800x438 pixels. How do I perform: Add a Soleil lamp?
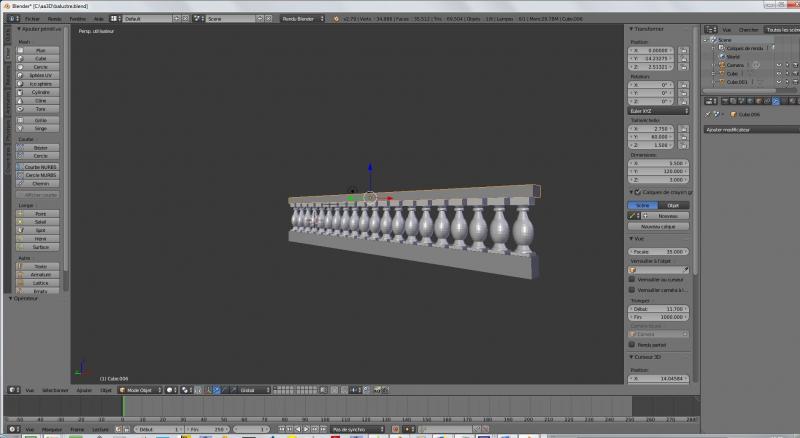tap(40, 222)
